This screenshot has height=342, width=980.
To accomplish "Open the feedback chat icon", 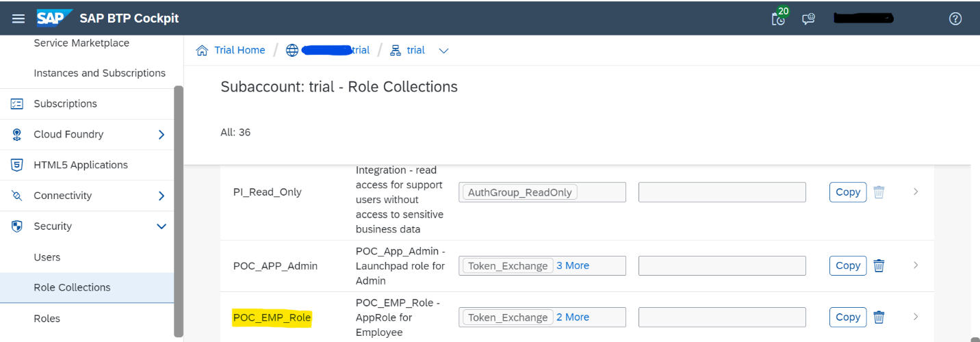I will pos(808,18).
